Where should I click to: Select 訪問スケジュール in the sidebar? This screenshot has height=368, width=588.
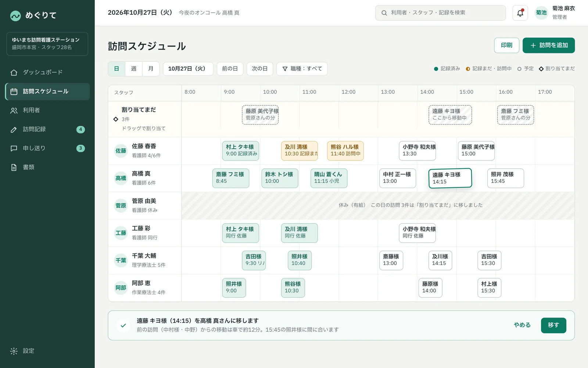tap(47, 92)
